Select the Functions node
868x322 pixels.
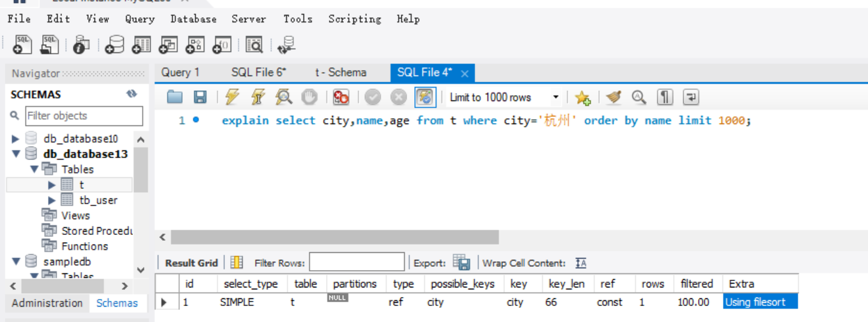click(x=84, y=246)
